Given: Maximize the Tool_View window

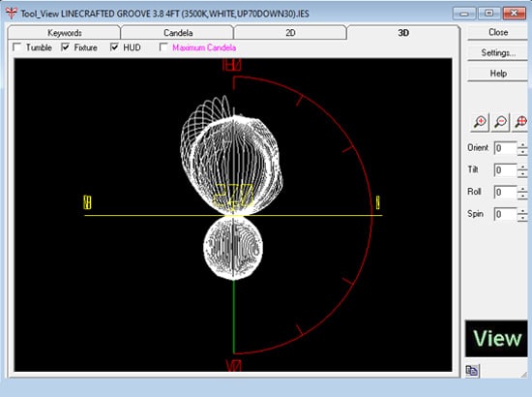Looking at the screenshot, I should click(488, 14).
